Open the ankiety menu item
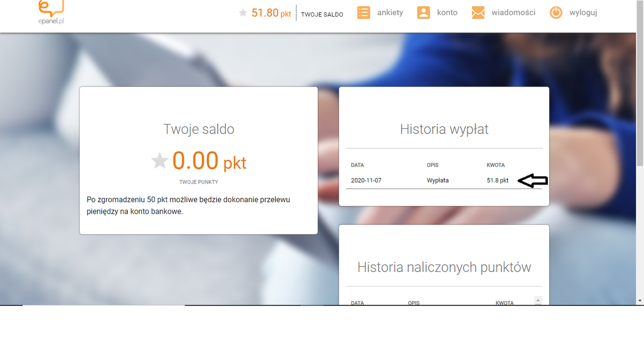 (x=390, y=13)
